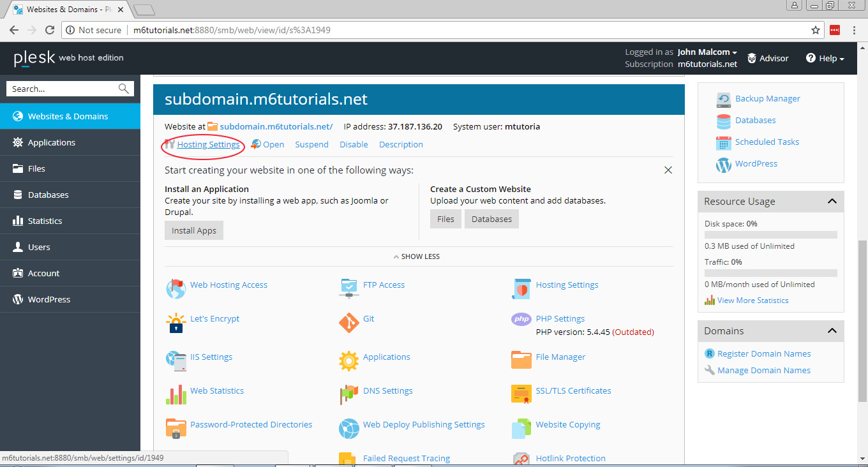Click the Git icon

click(348, 323)
